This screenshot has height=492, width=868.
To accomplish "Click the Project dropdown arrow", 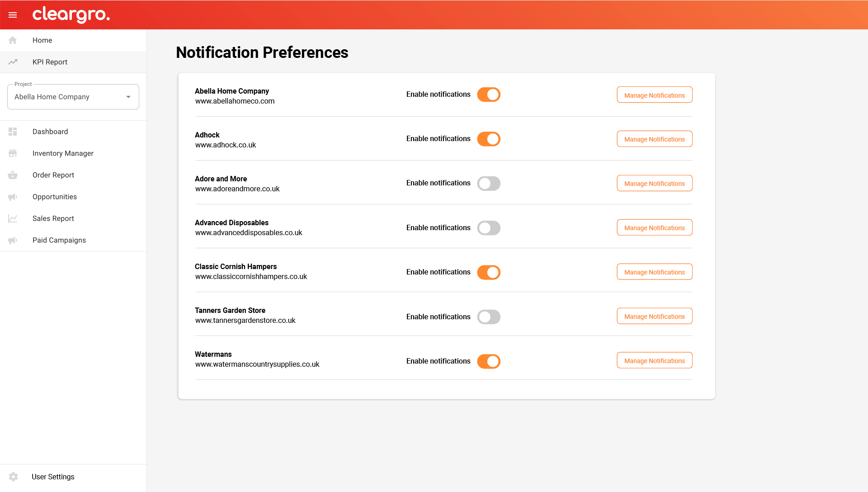I will click(128, 97).
